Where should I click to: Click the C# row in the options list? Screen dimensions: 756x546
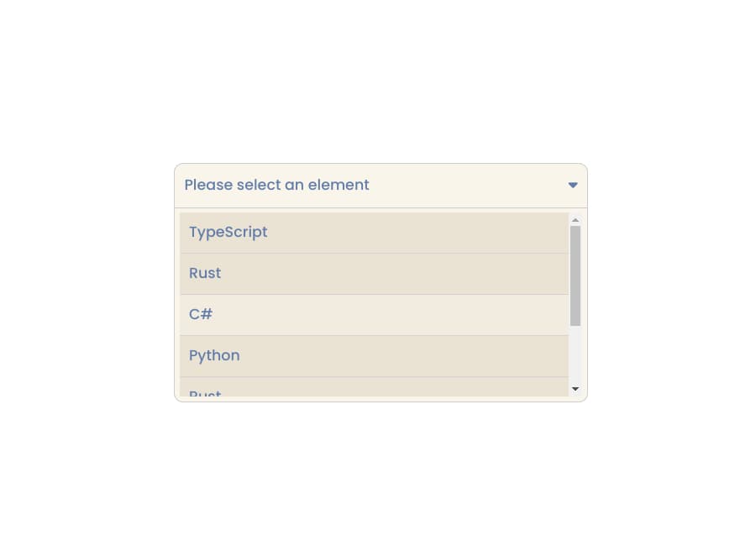pyautogui.click(x=374, y=315)
